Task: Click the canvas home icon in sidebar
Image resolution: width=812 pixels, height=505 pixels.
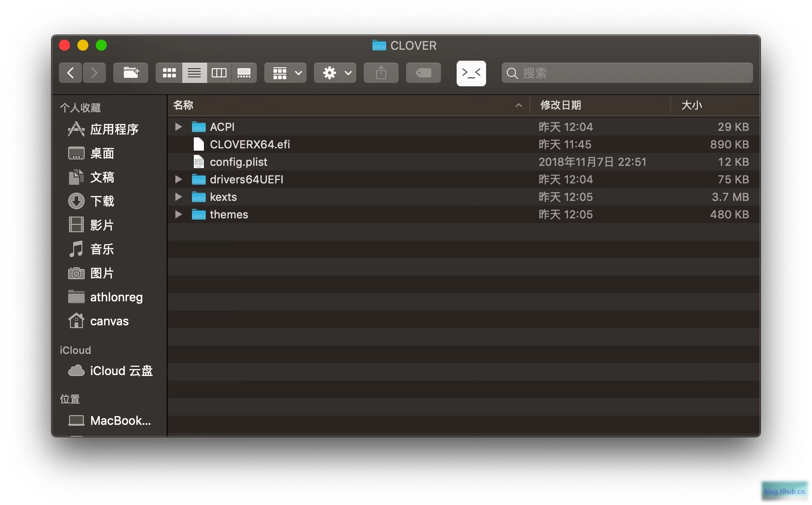Action: click(x=76, y=321)
